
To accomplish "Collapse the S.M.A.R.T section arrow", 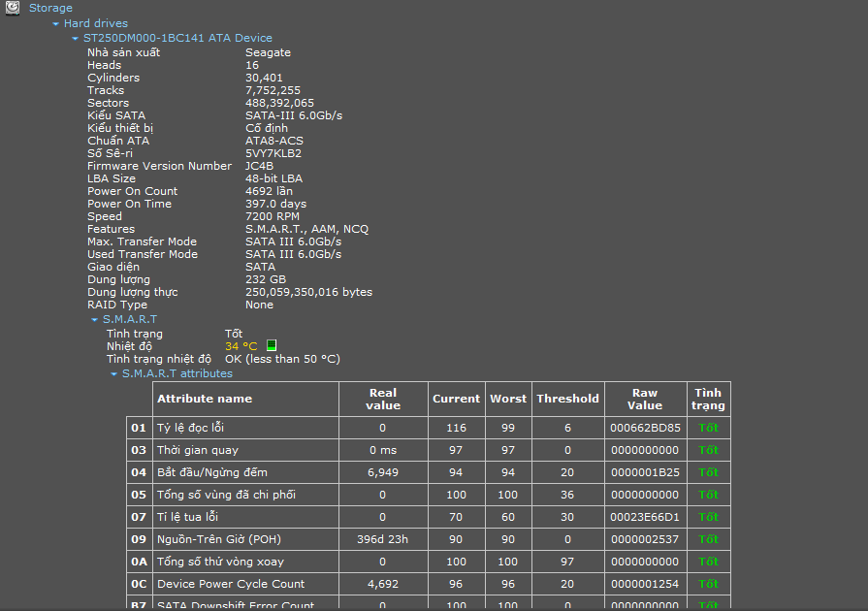I will [94, 319].
